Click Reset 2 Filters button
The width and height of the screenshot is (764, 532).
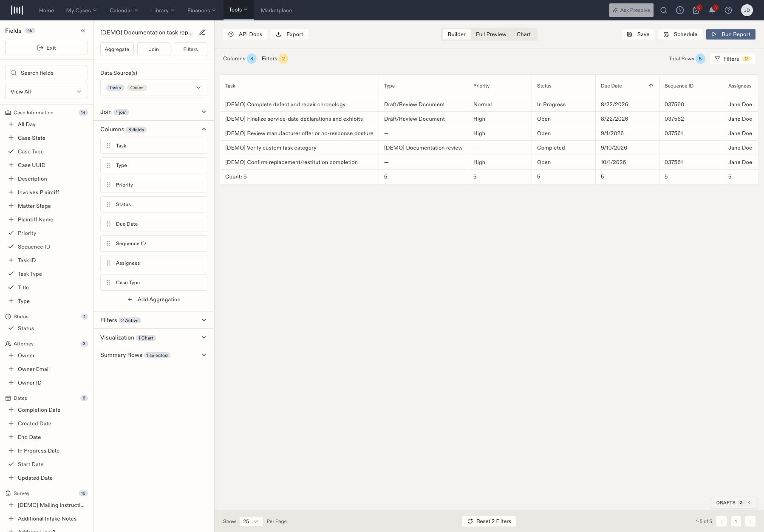[489, 521]
